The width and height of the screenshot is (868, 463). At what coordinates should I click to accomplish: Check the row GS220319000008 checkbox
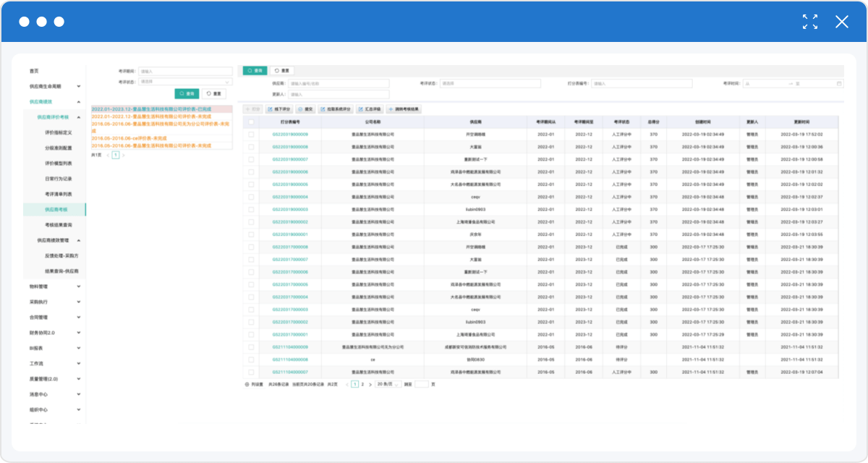pyautogui.click(x=251, y=147)
